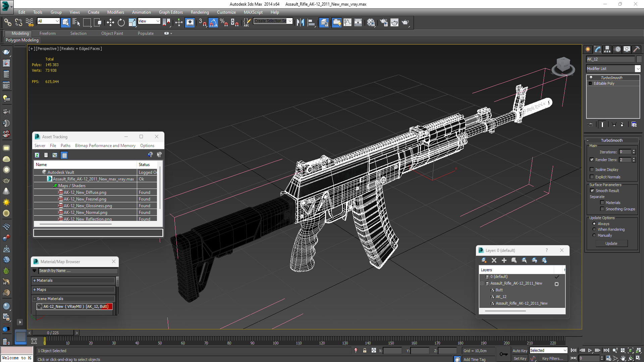This screenshot has height=362, width=644.
Task: Toggle the Smooth Result checkbox
Action: [x=592, y=190]
